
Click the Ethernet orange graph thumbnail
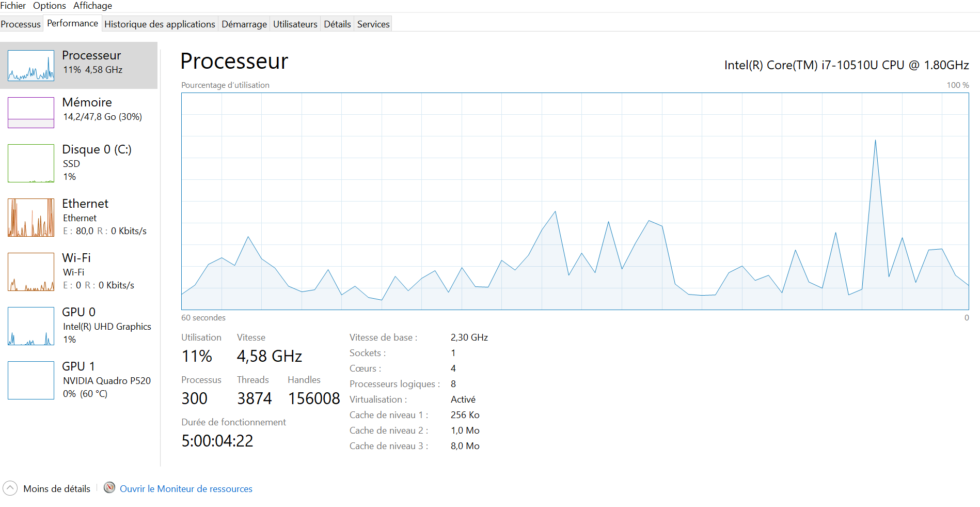pos(31,218)
